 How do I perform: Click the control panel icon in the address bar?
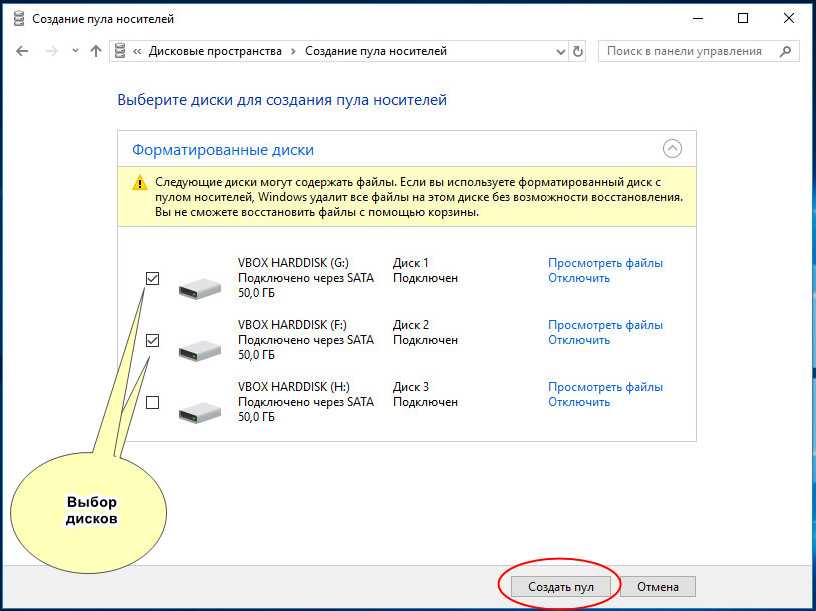[121, 51]
